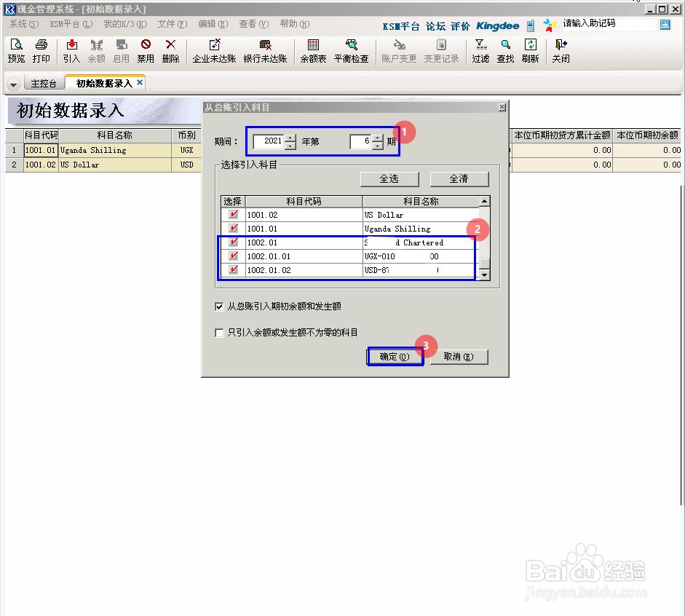Click the 启用 enable toolbar icon
Screen dimensions: 685x616
(121, 51)
